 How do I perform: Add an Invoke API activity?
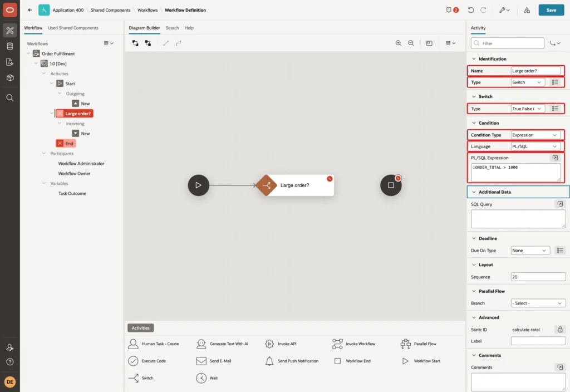[281, 344]
